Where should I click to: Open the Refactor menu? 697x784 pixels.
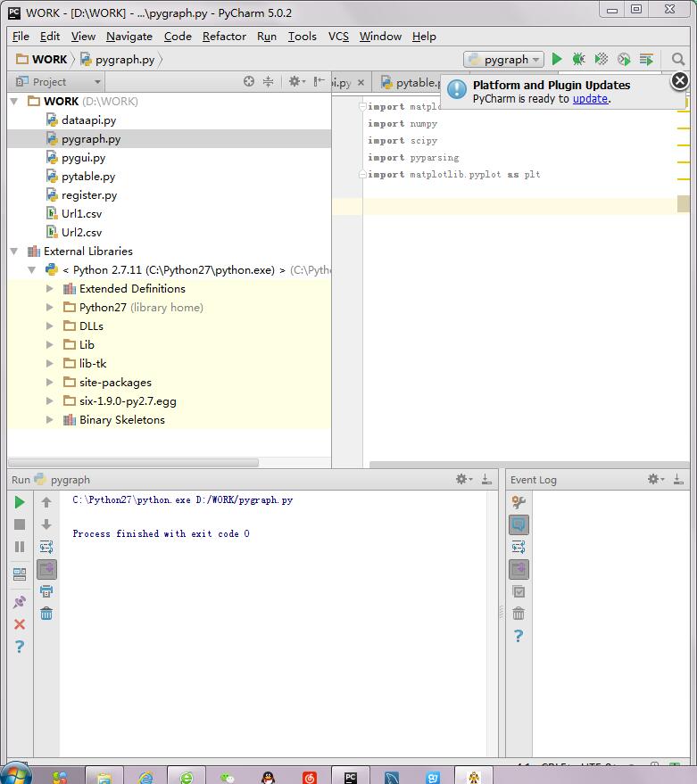point(224,37)
